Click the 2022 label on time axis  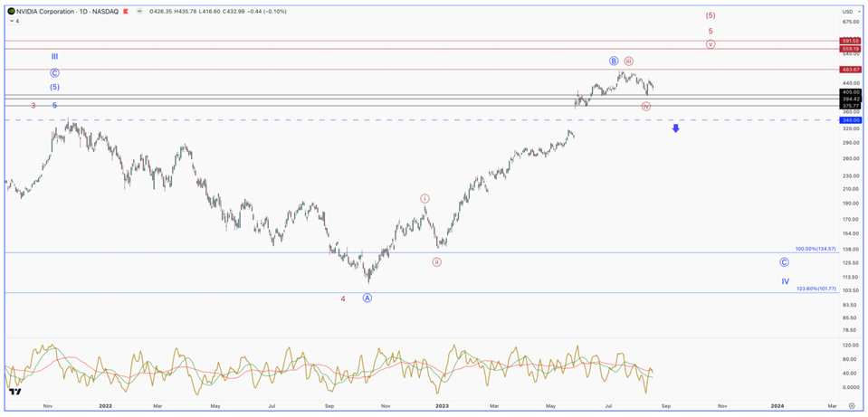tap(106, 405)
